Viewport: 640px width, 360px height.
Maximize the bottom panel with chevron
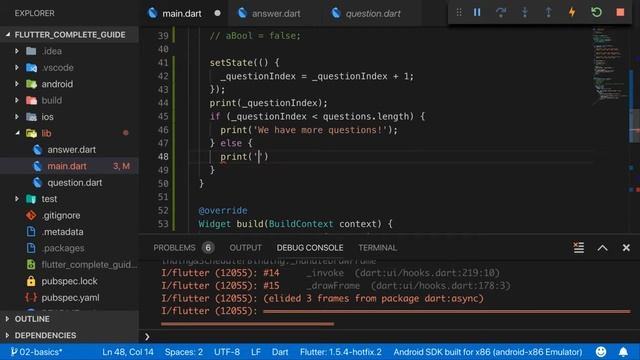click(602, 248)
